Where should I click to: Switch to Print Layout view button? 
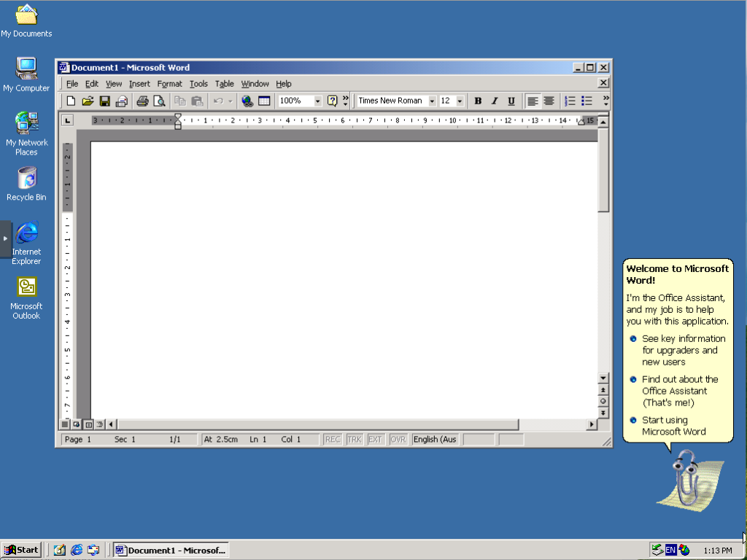click(x=88, y=424)
